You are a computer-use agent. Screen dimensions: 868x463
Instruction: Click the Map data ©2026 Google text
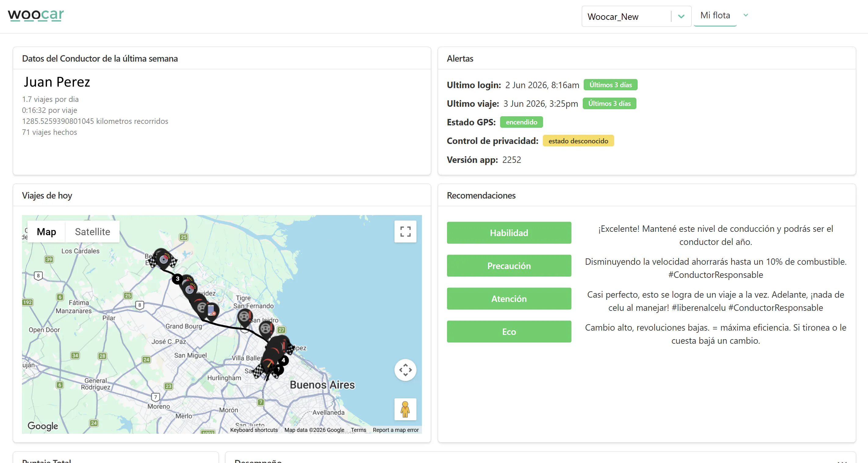(x=314, y=430)
